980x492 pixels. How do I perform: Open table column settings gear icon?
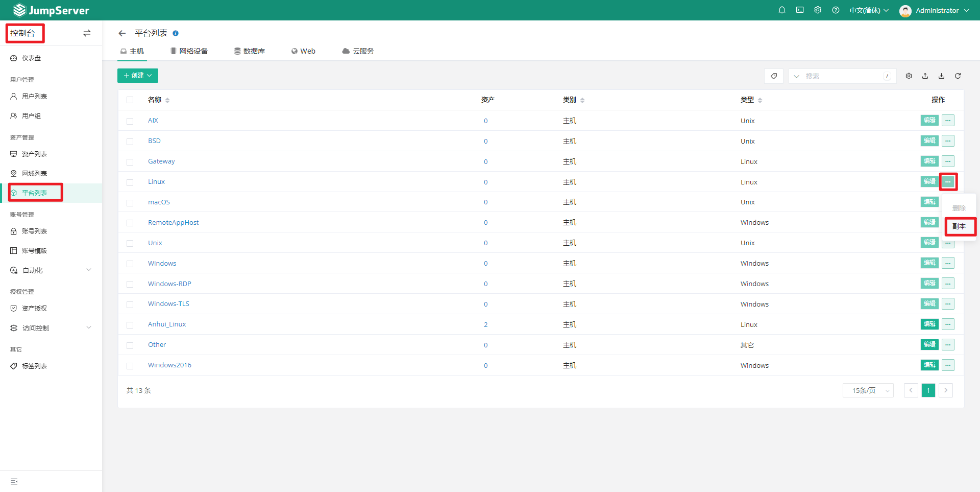coord(909,76)
